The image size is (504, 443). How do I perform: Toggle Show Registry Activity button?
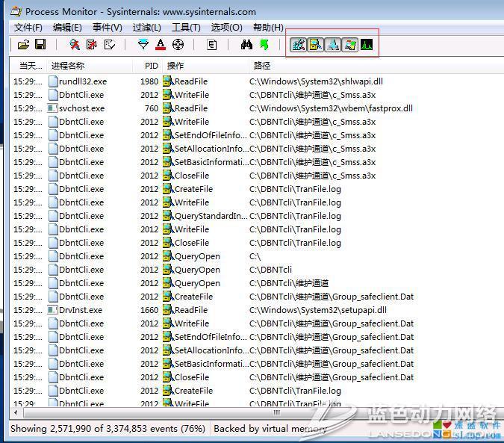point(299,45)
